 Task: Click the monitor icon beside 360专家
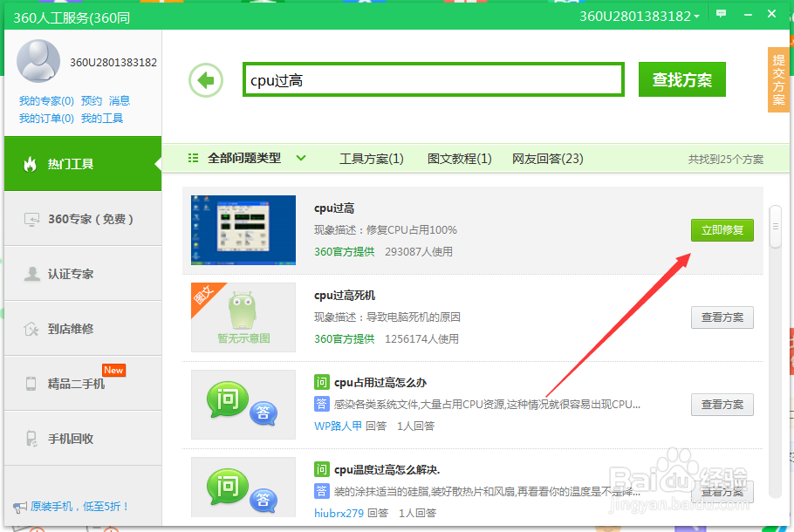[31, 219]
